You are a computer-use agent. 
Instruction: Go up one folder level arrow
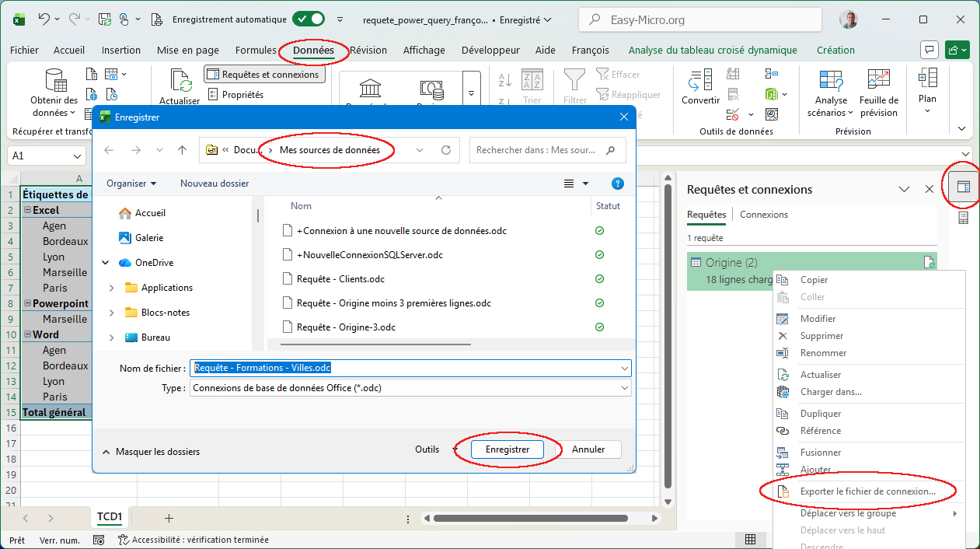182,150
